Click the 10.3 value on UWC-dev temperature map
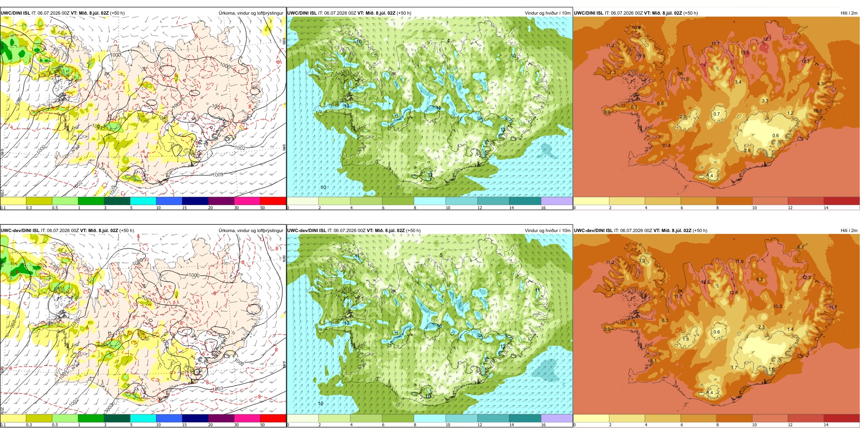The image size is (868, 434). pyautogui.click(x=778, y=307)
